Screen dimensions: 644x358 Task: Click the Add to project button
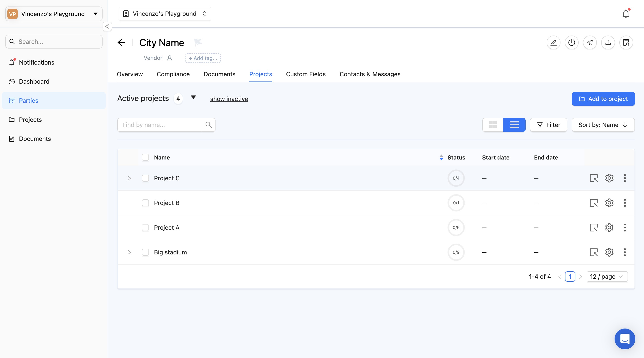pos(603,99)
